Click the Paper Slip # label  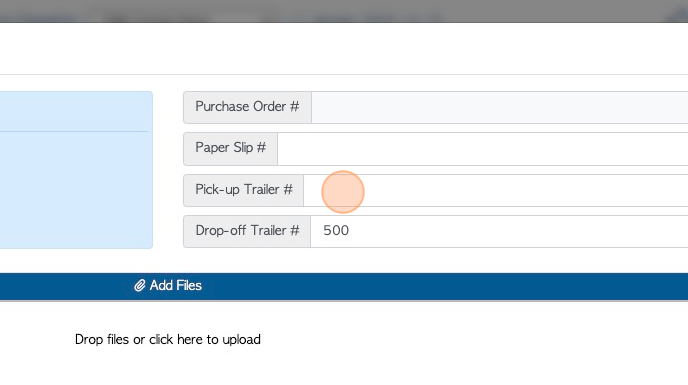(230, 149)
